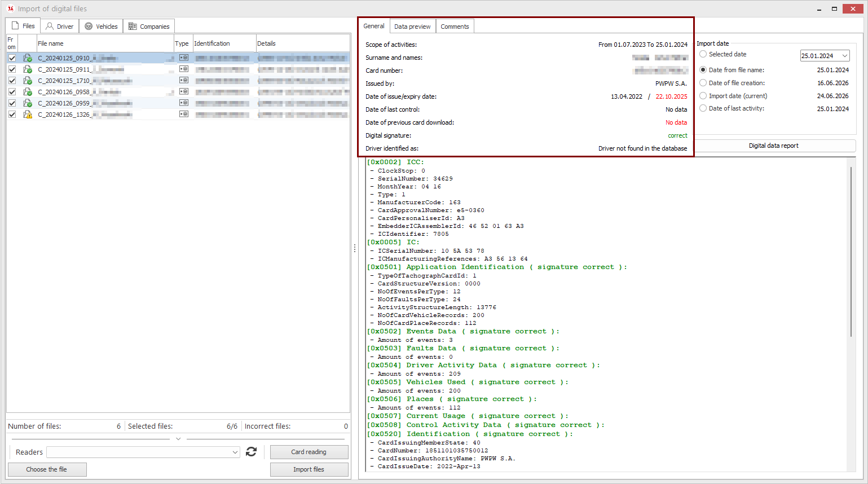
Task: Click the Import files button
Action: (309, 469)
